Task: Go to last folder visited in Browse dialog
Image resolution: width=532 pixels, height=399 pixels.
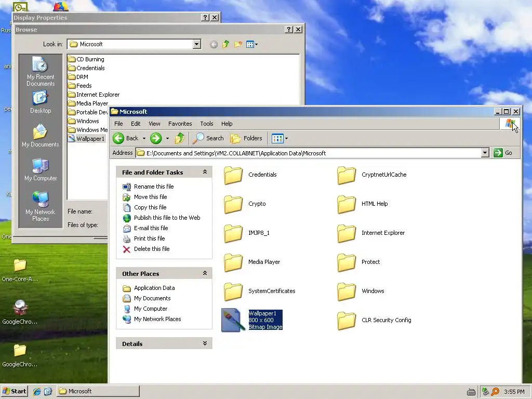Action: tap(214, 44)
